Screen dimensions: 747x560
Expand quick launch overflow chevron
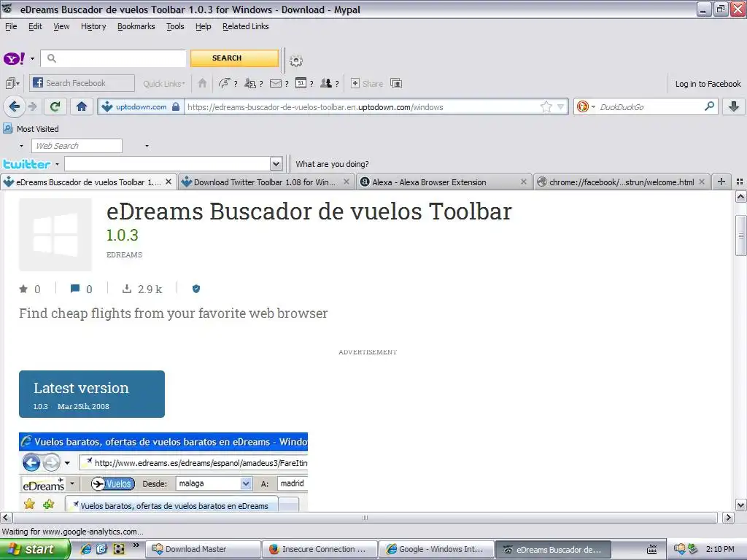(x=136, y=545)
